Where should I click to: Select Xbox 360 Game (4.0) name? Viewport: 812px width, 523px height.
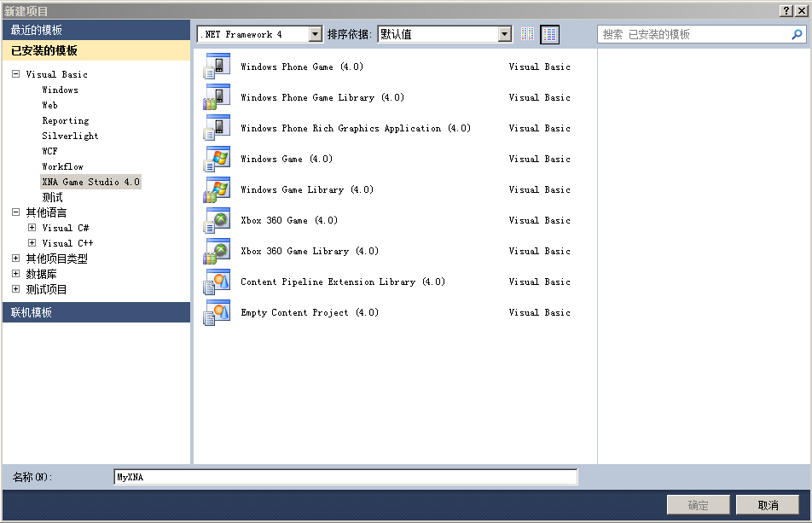[289, 220]
